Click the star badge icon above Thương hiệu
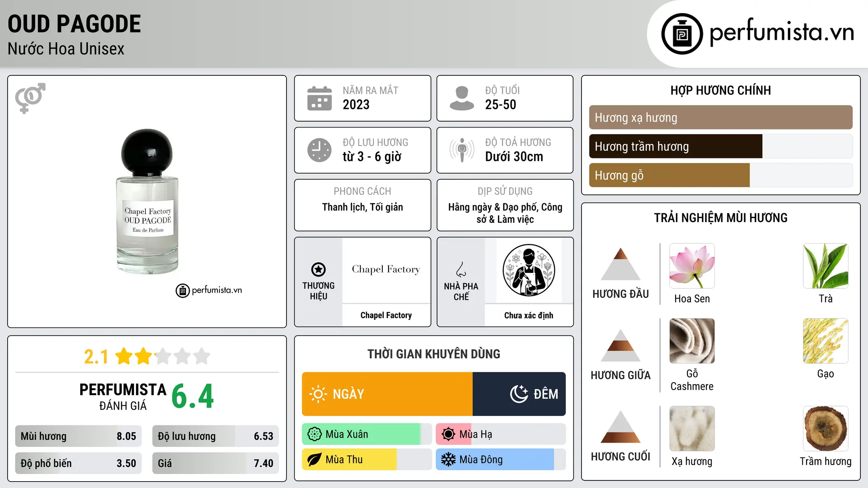The height and width of the screenshot is (488, 868). pos(318,269)
